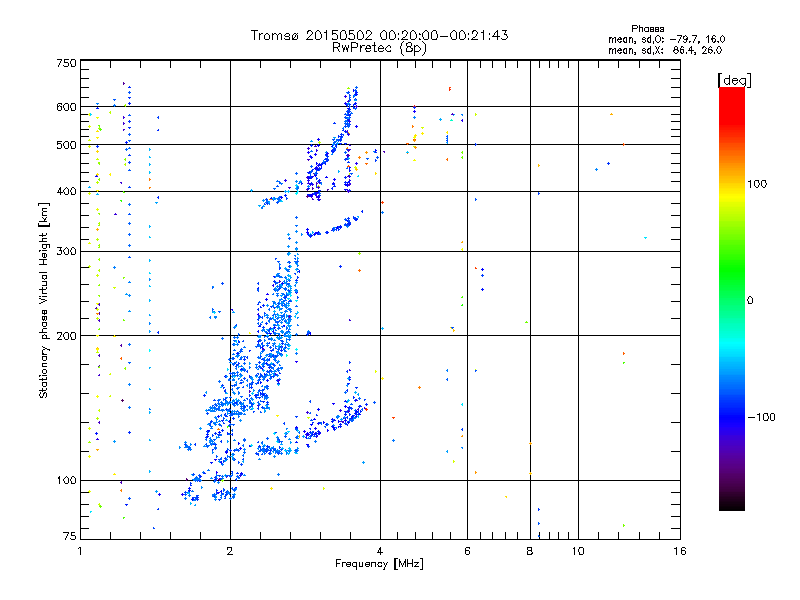Click the x-axis tick label '2'
This screenshot has height=600, width=800.
pos(230,551)
